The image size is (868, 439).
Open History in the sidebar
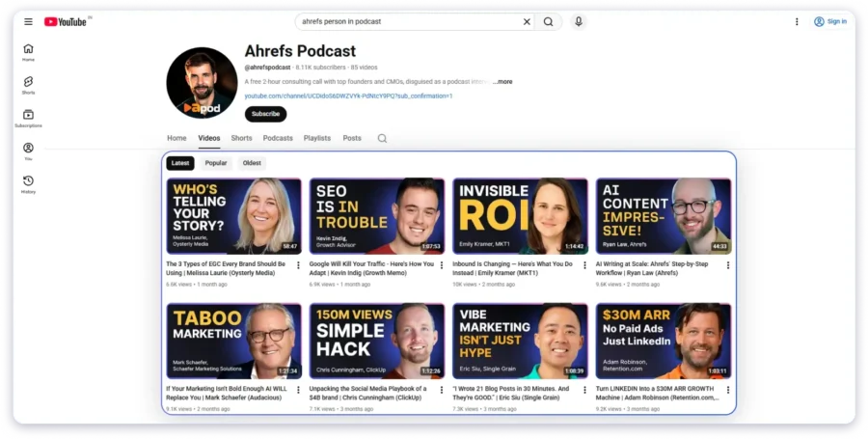pos(28,183)
